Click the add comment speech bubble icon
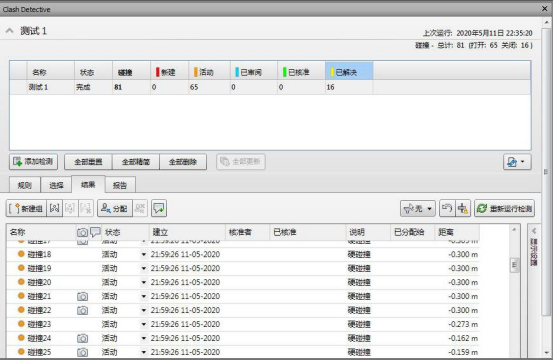This screenshot has width=554, height=361. point(159,208)
